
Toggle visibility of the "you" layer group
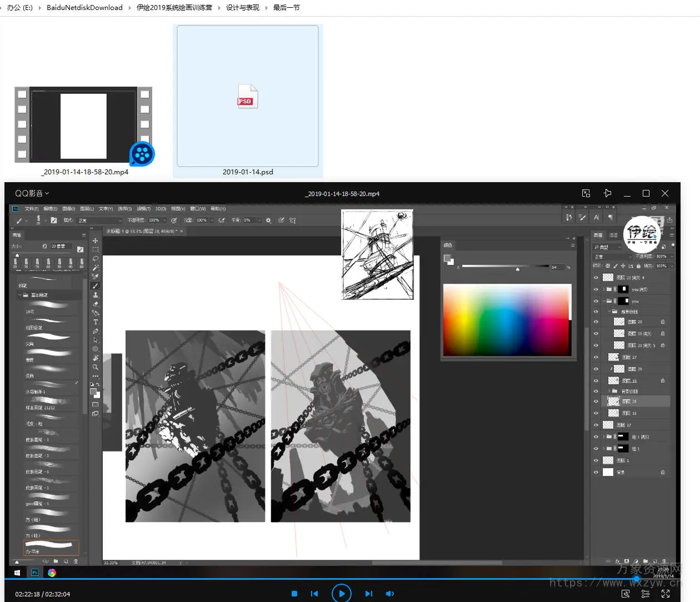(x=596, y=301)
